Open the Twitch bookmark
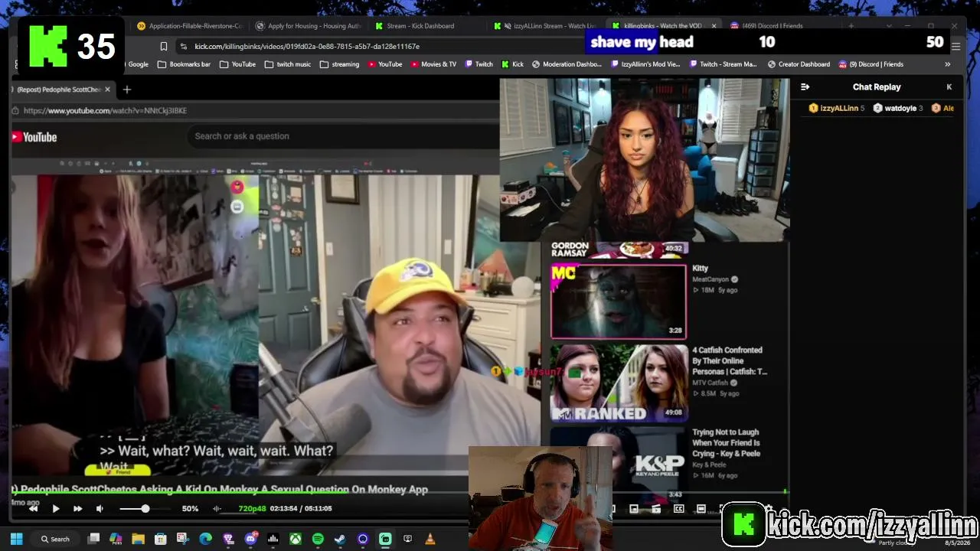Image resolution: width=980 pixels, height=551 pixels. [479, 64]
